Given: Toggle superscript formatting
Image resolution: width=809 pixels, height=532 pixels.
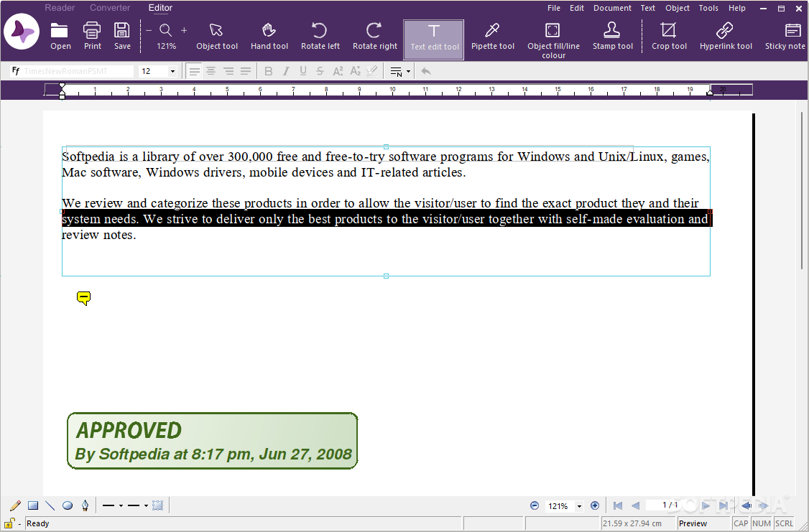Looking at the screenshot, I should click(x=338, y=71).
